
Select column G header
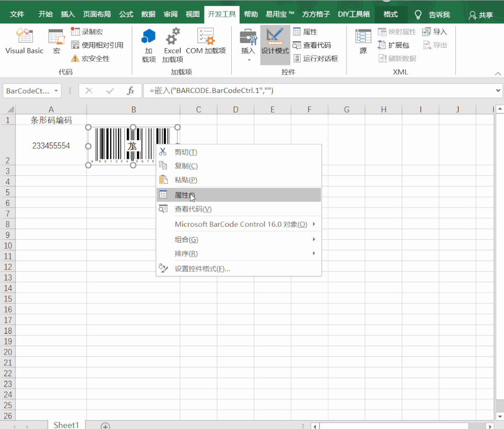[x=347, y=110]
